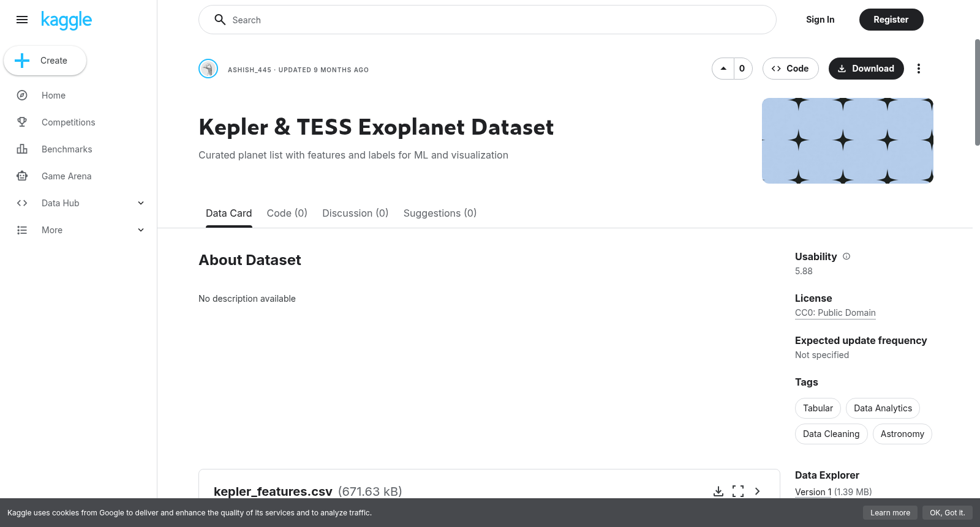The image size is (980, 527).
Task: Click Data Hub code brackets icon
Action: click(x=22, y=203)
